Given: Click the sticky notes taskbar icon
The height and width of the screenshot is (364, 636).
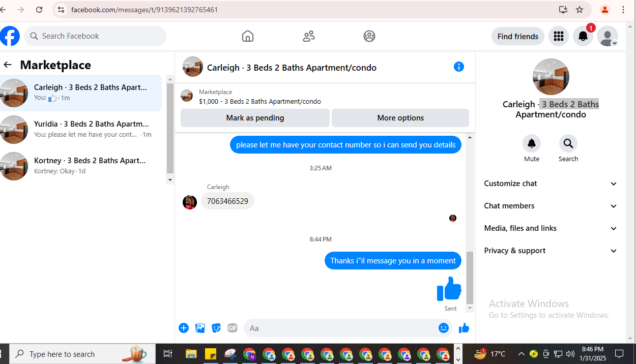Looking at the screenshot, I should click(210, 354).
